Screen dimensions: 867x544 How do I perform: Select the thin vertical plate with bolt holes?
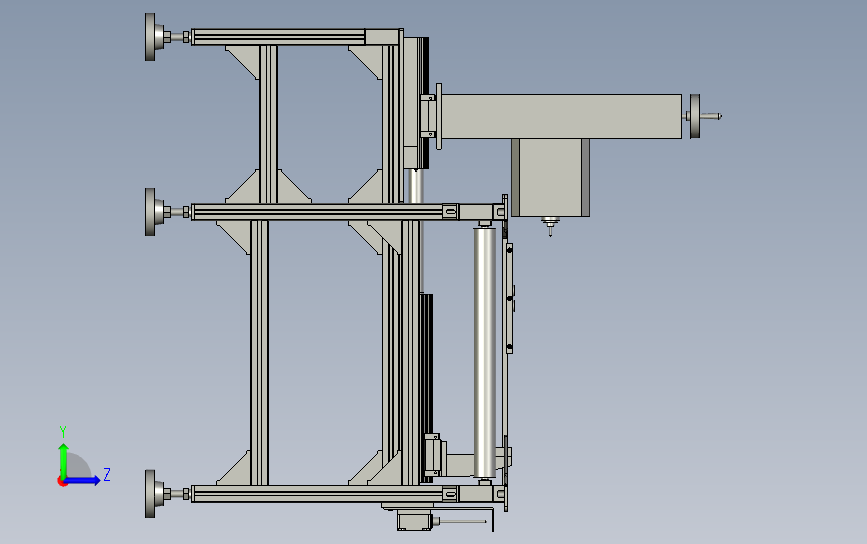point(510,299)
